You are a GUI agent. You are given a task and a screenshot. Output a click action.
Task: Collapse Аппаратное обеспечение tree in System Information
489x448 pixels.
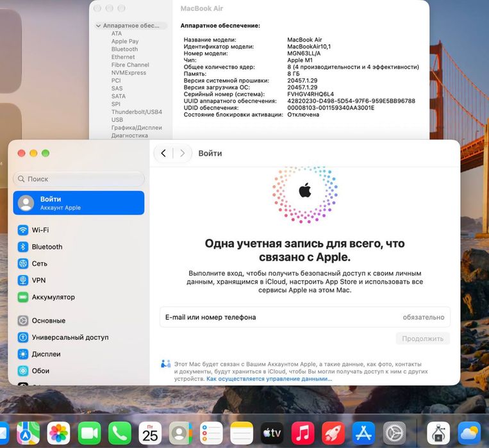pos(98,26)
